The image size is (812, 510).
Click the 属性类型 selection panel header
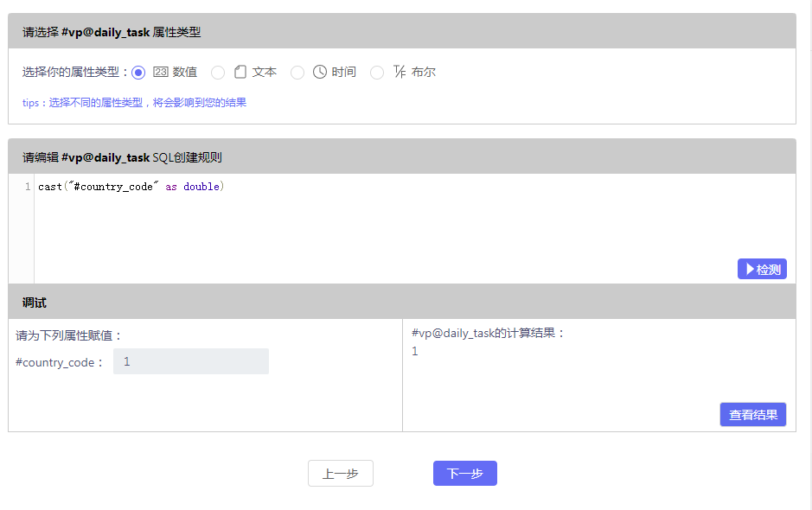(x=112, y=32)
